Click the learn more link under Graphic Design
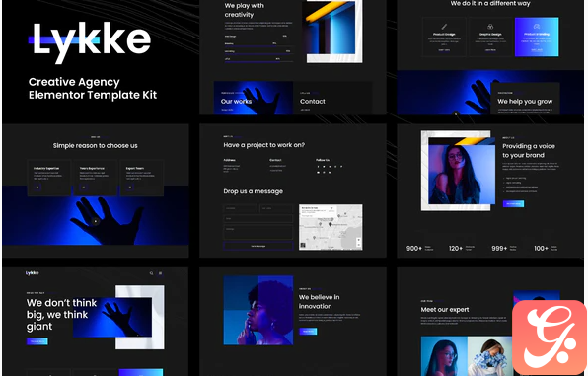 (490, 50)
